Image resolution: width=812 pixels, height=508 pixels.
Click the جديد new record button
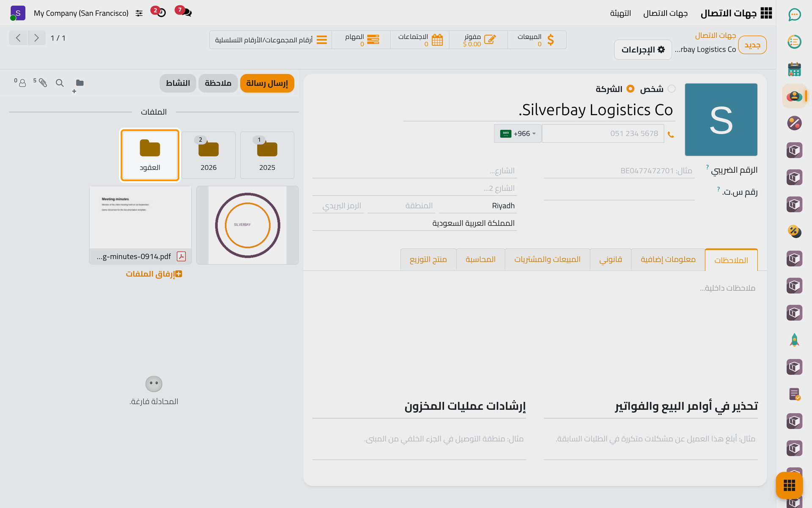[x=752, y=45]
